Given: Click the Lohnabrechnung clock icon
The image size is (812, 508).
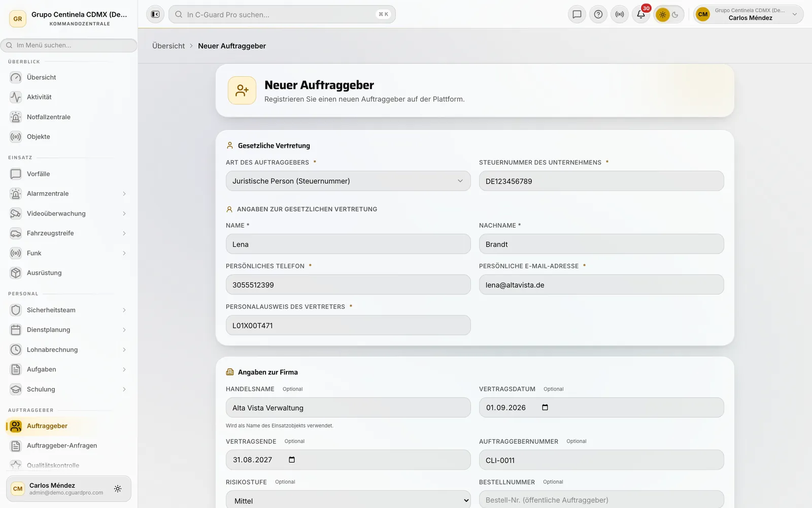Looking at the screenshot, I should tap(16, 350).
